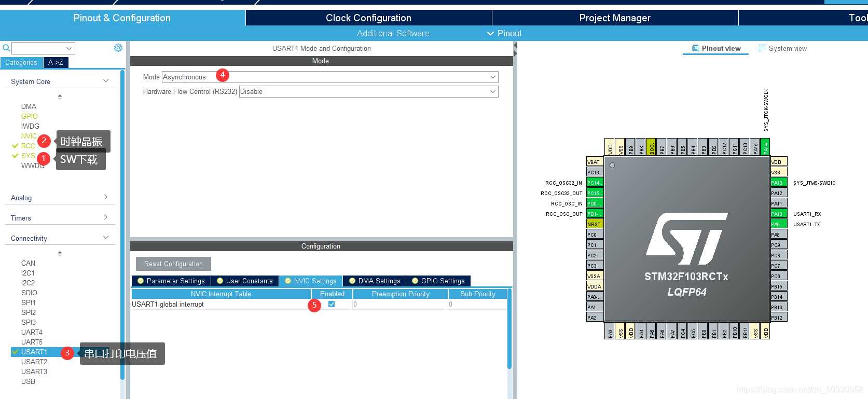Click the sort arrows under Connectivity

point(60,254)
